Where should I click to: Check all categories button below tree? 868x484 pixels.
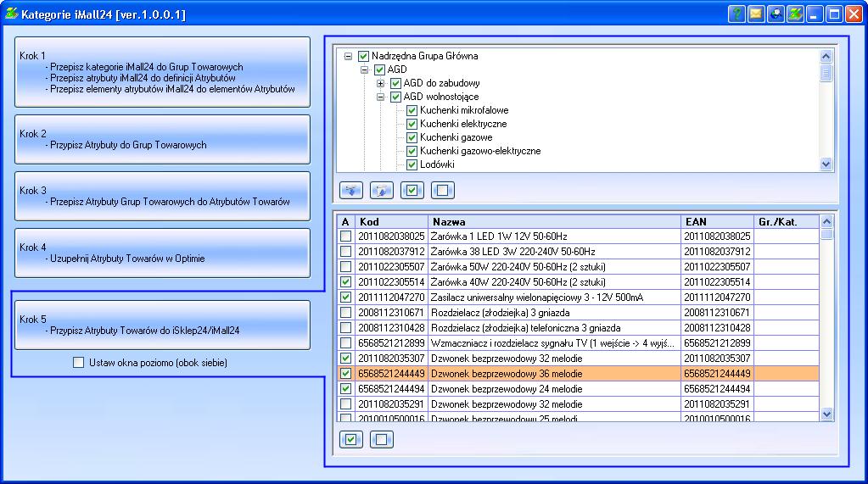[x=412, y=190]
